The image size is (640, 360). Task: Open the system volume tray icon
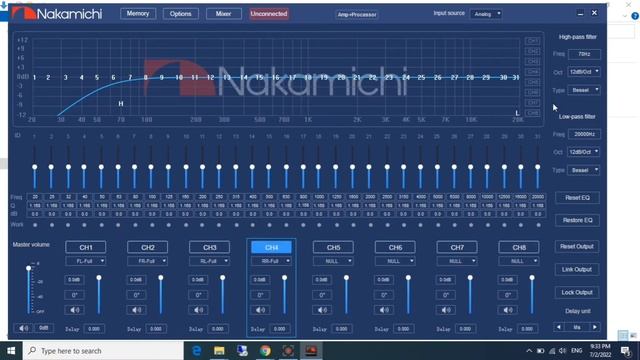coord(563,351)
